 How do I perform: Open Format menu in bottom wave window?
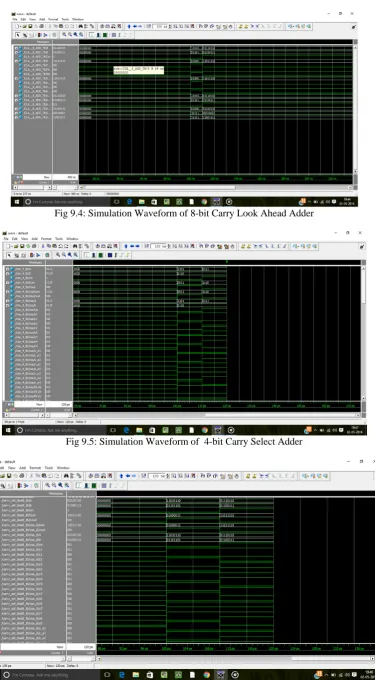(35, 468)
